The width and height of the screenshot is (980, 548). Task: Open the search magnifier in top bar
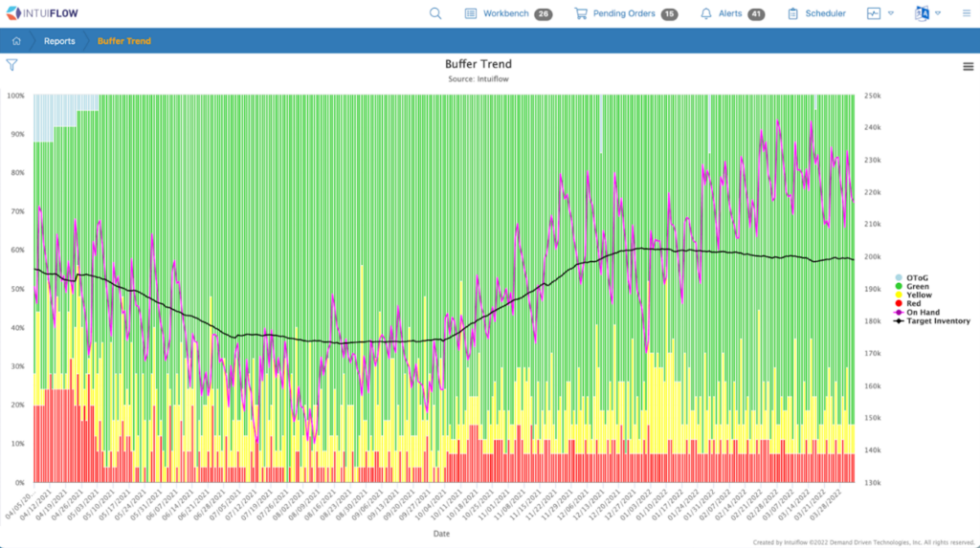click(x=435, y=13)
